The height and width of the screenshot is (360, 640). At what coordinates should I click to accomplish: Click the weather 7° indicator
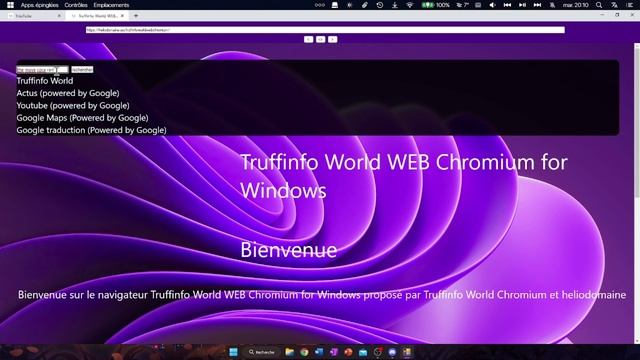click(x=462, y=5)
